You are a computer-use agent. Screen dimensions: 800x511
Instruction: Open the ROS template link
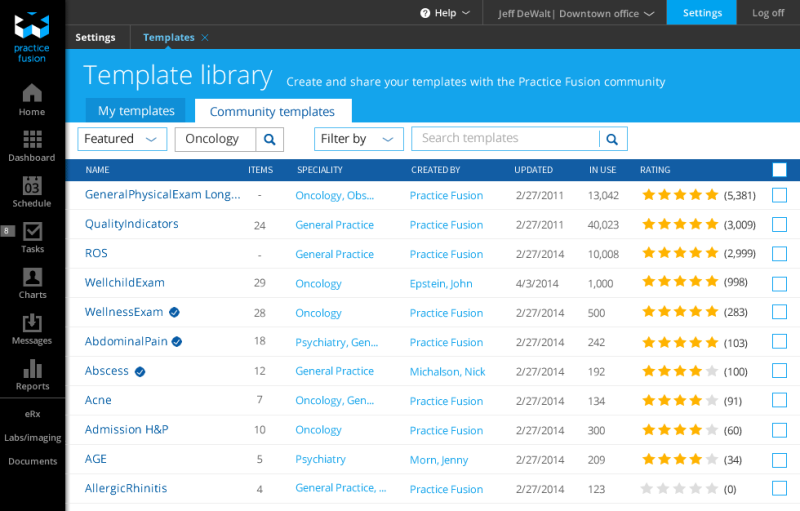click(96, 253)
